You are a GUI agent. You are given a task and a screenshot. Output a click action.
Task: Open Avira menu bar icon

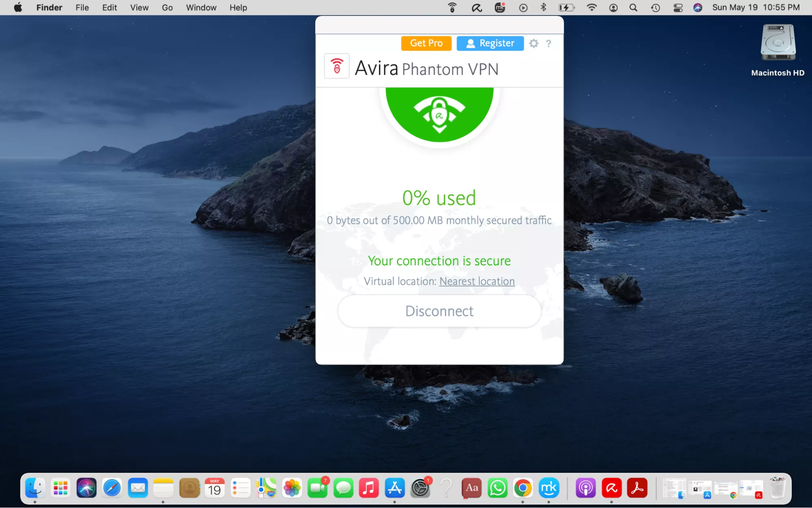point(476,8)
